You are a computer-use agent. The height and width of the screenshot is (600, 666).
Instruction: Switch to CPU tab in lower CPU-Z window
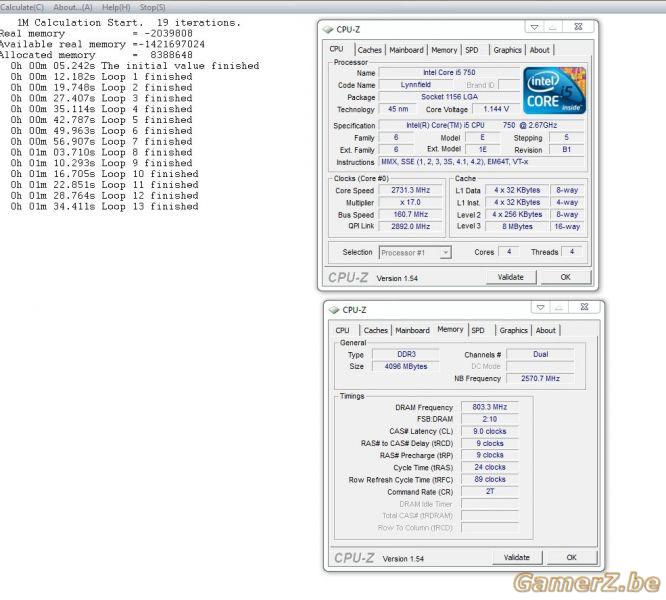point(342,330)
